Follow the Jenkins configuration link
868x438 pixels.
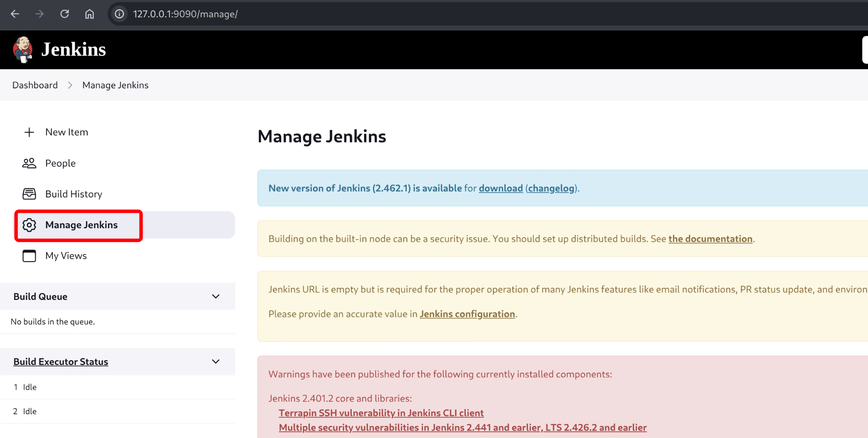click(x=467, y=314)
